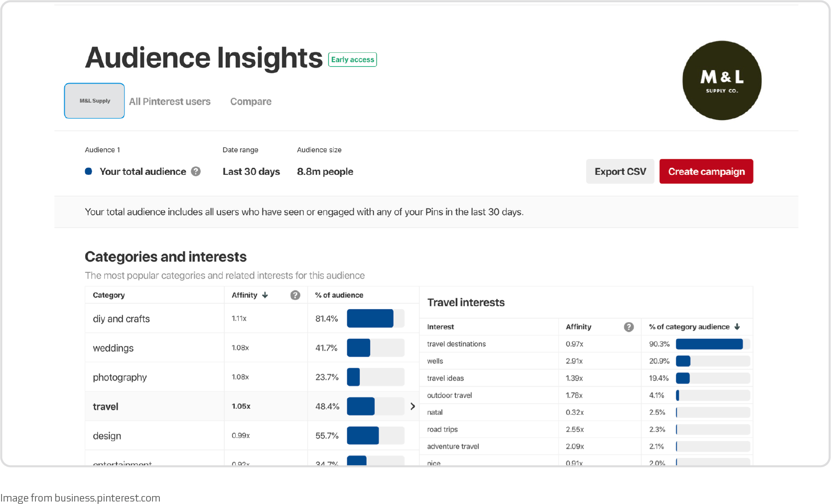
Task: Open the help tooltip next to Your total audience
Action: [196, 171]
